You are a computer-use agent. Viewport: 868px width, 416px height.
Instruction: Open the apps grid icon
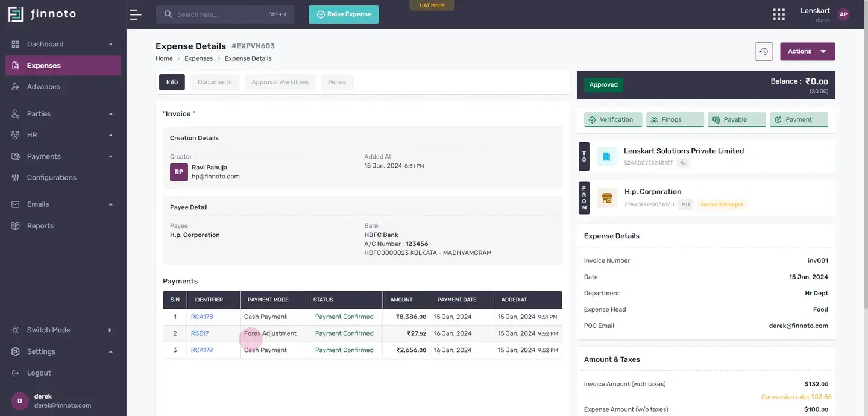[779, 14]
